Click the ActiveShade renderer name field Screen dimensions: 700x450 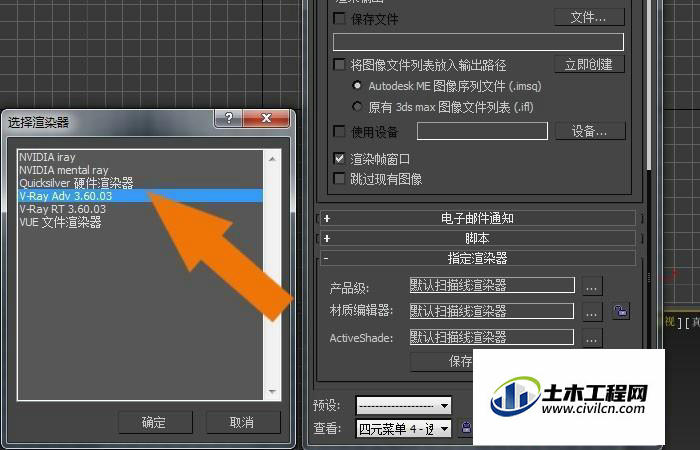click(492, 337)
